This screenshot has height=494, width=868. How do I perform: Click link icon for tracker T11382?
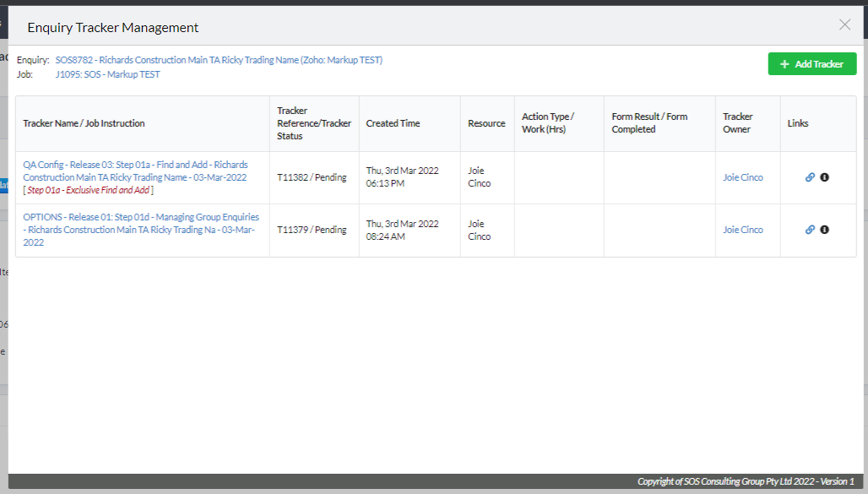[x=810, y=177]
